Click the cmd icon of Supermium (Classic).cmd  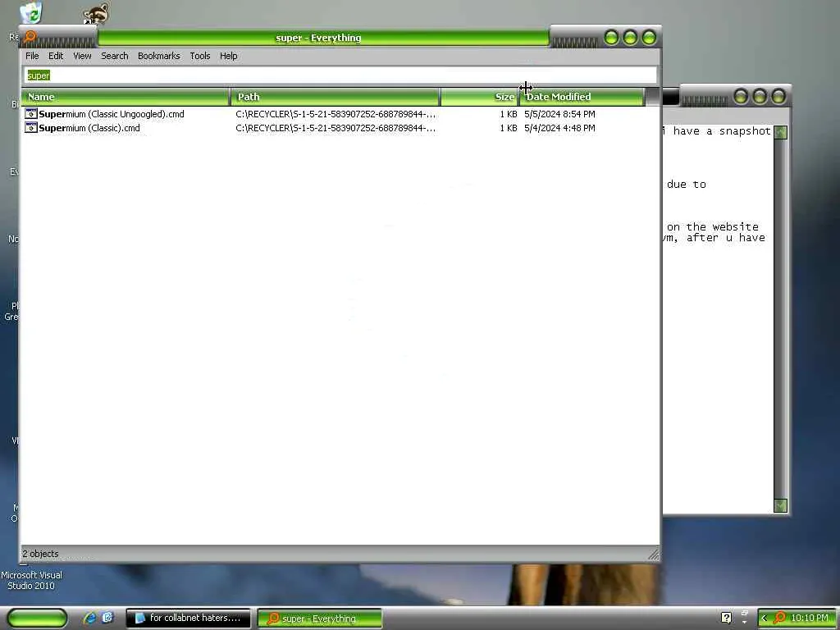tap(31, 127)
